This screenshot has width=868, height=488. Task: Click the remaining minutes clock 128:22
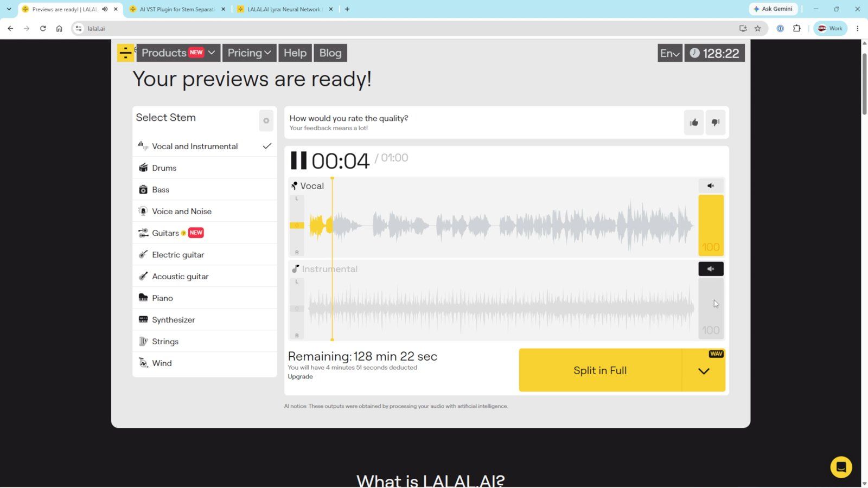click(x=714, y=53)
